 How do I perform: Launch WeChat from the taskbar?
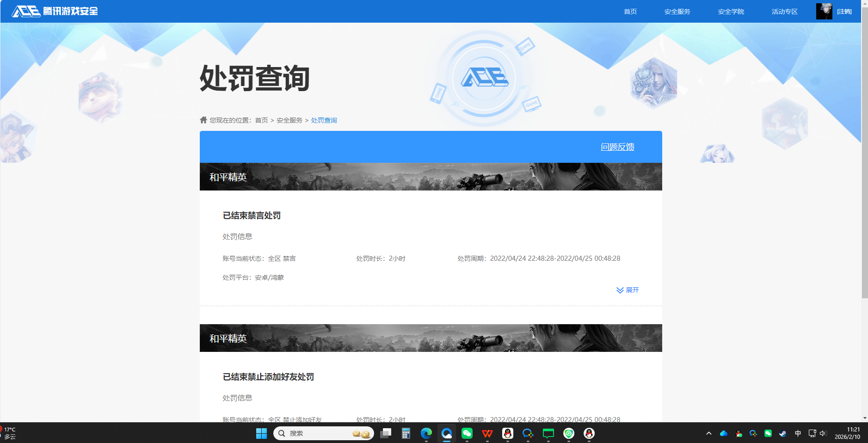tap(467, 433)
